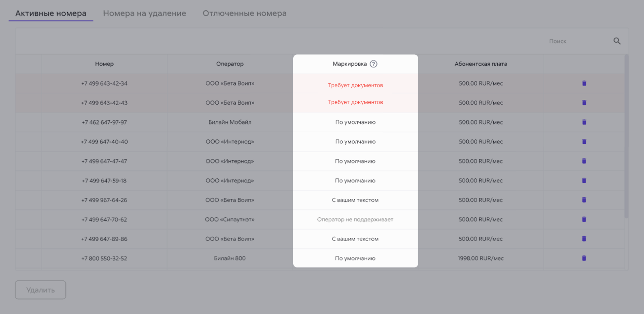
Task: Click trash icon for +7 800 550-32-52
Action: click(x=584, y=258)
